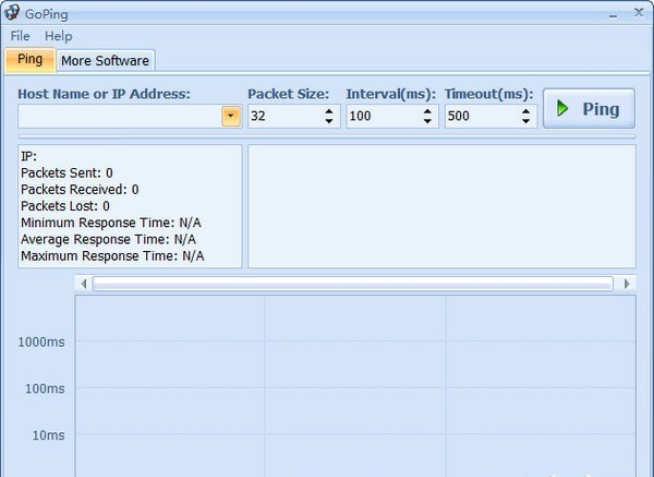The width and height of the screenshot is (654, 477).
Task: Click the left scroll arrow above graph
Action: pos(84,284)
